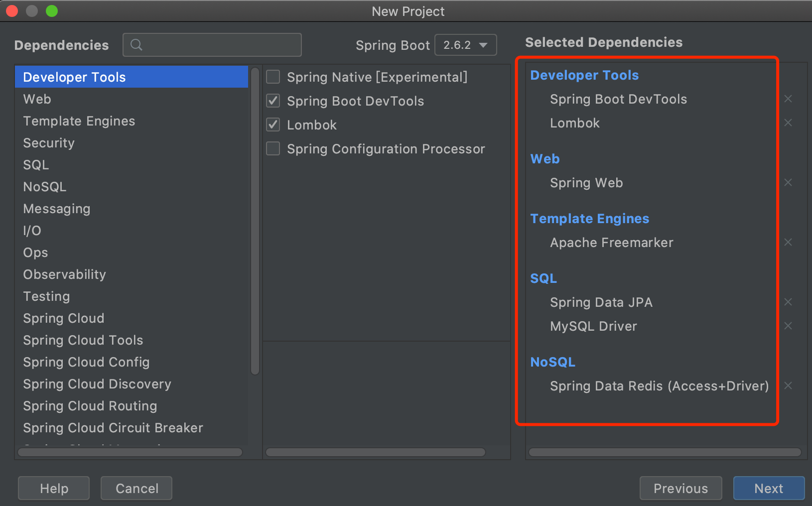Remove Lombok from selected dependencies
This screenshot has width=812, height=506.
(x=788, y=123)
